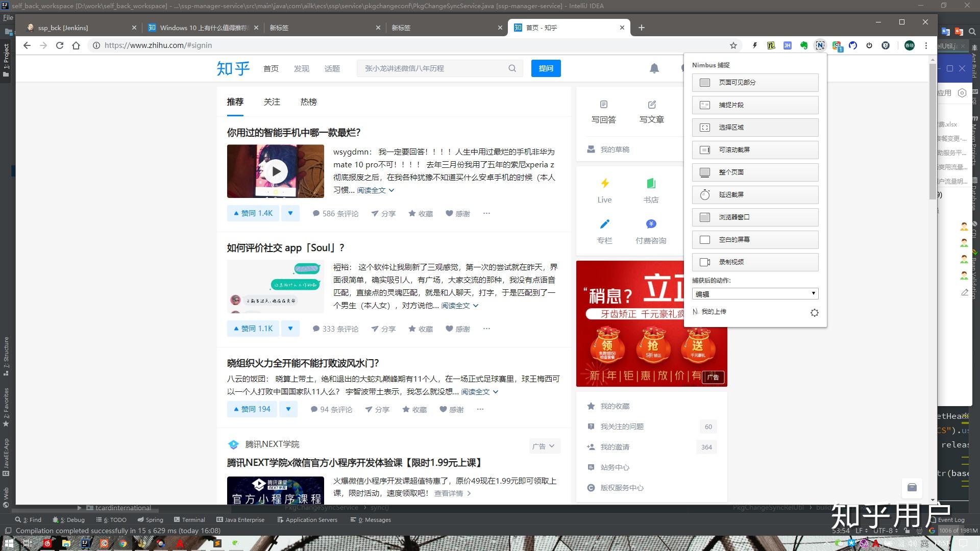Open Windows Start menu
Screen dimensions: 980x551
(x=9, y=543)
